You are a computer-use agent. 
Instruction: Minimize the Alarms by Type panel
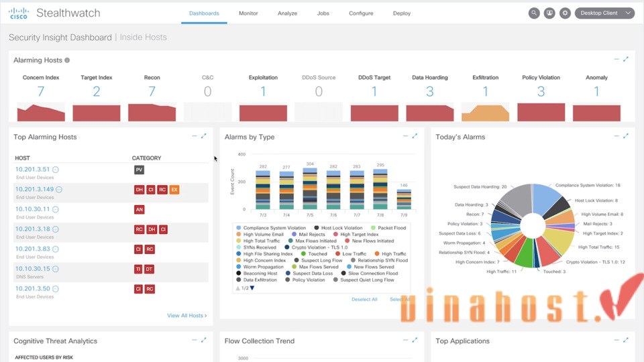405,136
